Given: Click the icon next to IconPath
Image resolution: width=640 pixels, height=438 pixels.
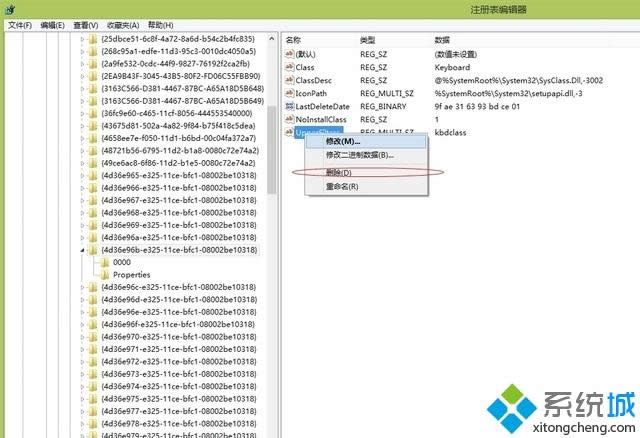Looking at the screenshot, I should point(289,93).
